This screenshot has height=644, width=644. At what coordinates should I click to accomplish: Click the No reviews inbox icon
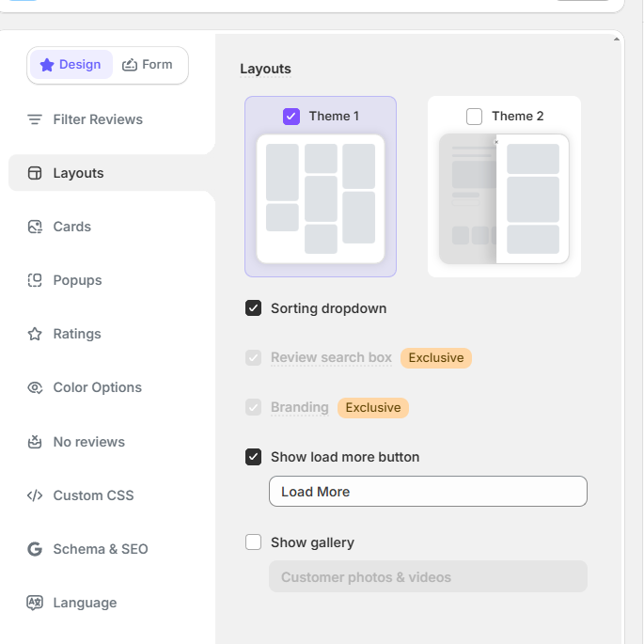tap(35, 442)
